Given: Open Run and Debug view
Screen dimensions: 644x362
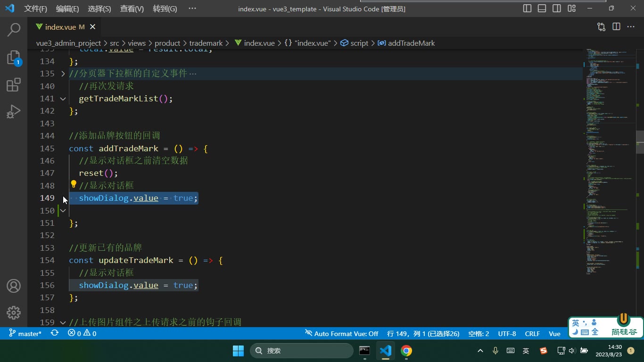Looking at the screenshot, I should (14, 112).
